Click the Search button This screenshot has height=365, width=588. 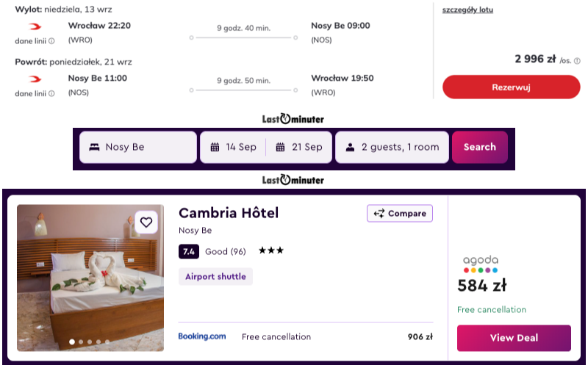click(x=480, y=147)
